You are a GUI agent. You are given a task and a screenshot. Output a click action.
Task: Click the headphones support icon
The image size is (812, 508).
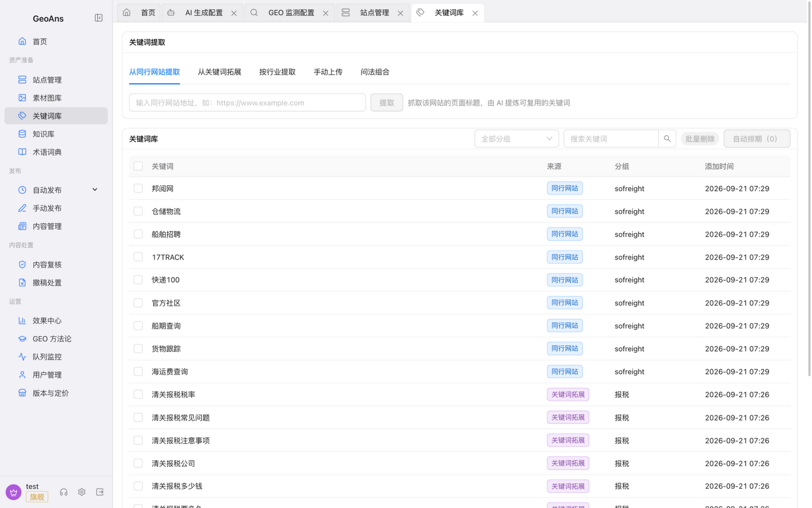coord(64,492)
